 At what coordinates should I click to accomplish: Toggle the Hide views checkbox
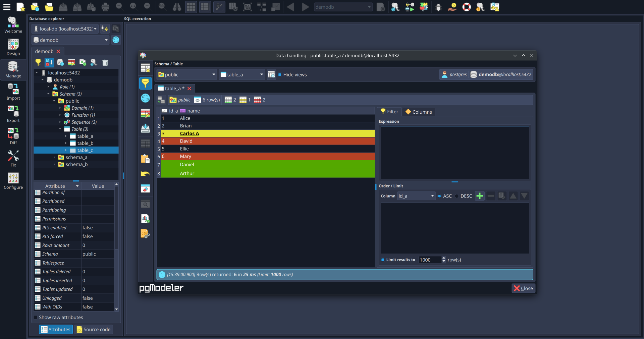281,74
